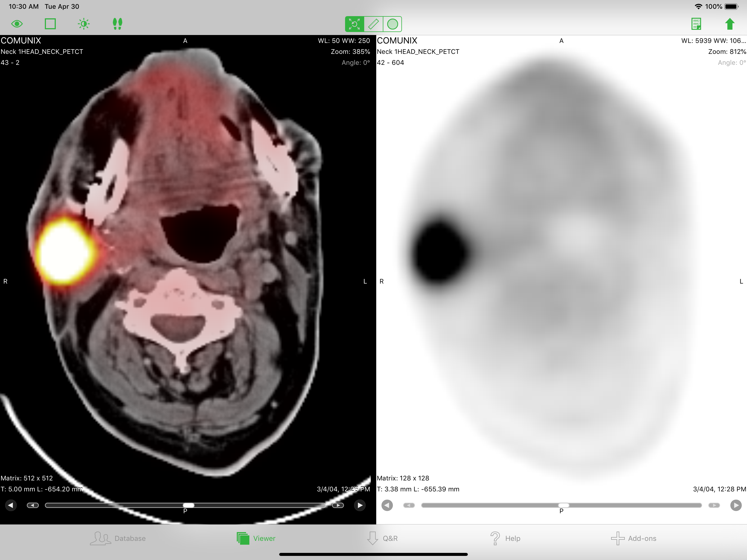Click the green footsteps icon
This screenshot has height=560, width=747.
(x=117, y=24)
